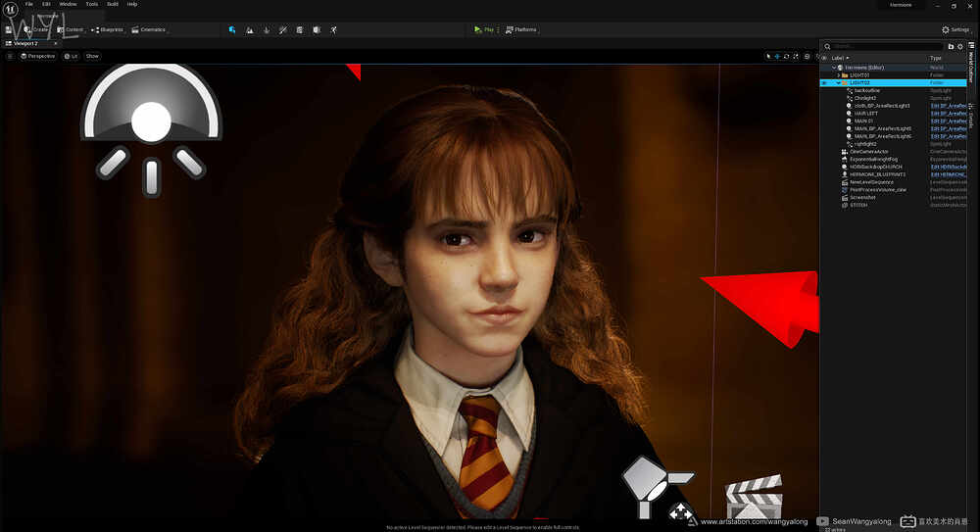The image size is (980, 532).
Task: Expand the LIGHT01 folder
Action: [x=839, y=75]
